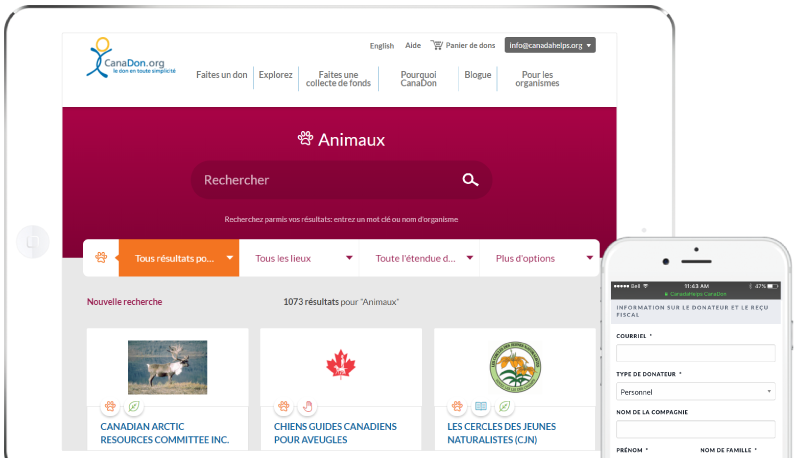Switch language via the English link
800x458 pixels.
tap(381, 45)
